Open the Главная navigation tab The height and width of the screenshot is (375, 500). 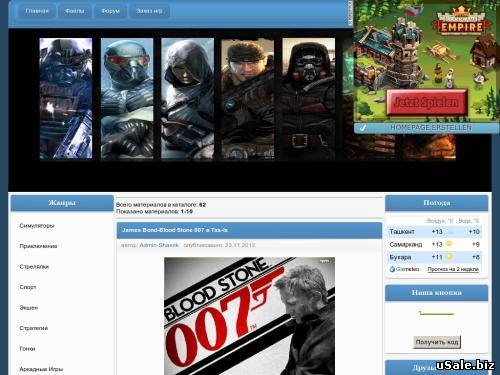click(x=37, y=11)
